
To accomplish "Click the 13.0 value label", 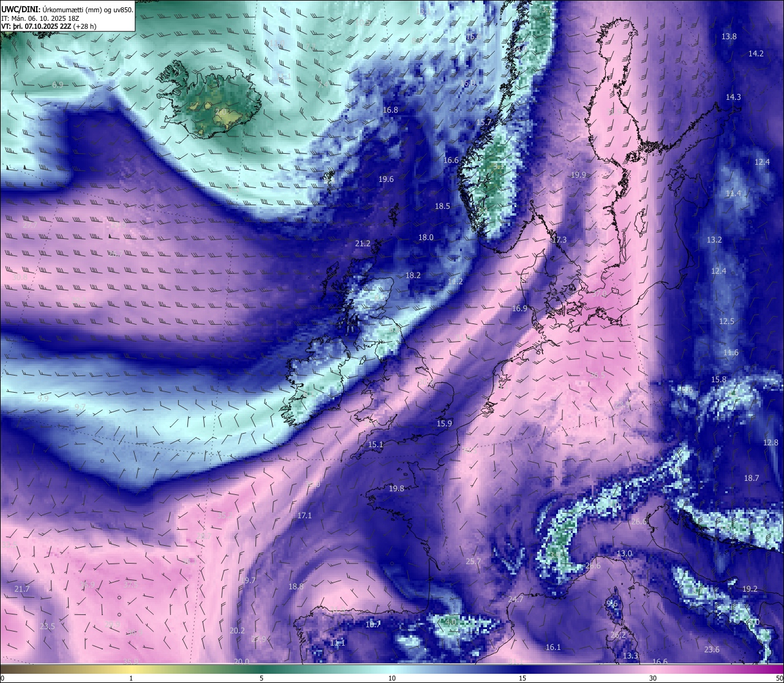I will [x=624, y=554].
